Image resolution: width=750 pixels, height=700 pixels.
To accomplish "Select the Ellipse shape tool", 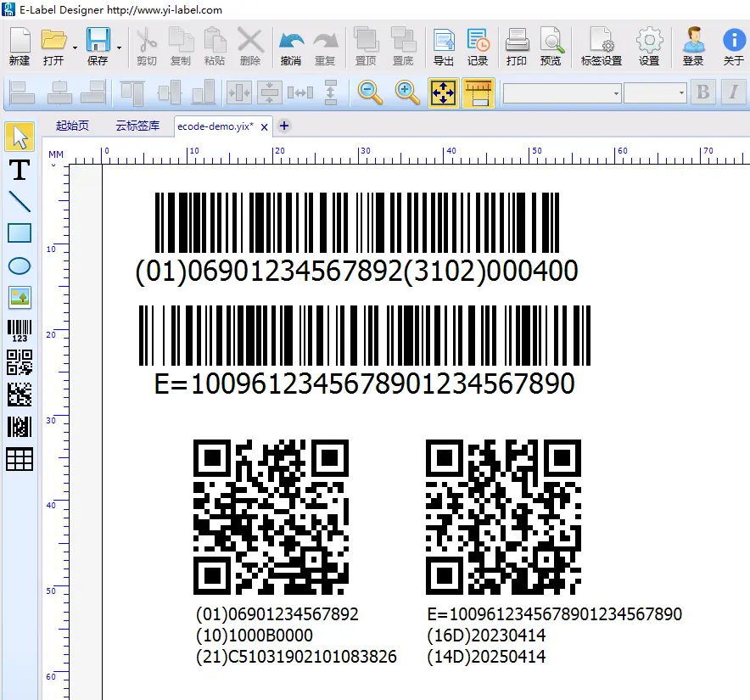I will click(x=19, y=266).
